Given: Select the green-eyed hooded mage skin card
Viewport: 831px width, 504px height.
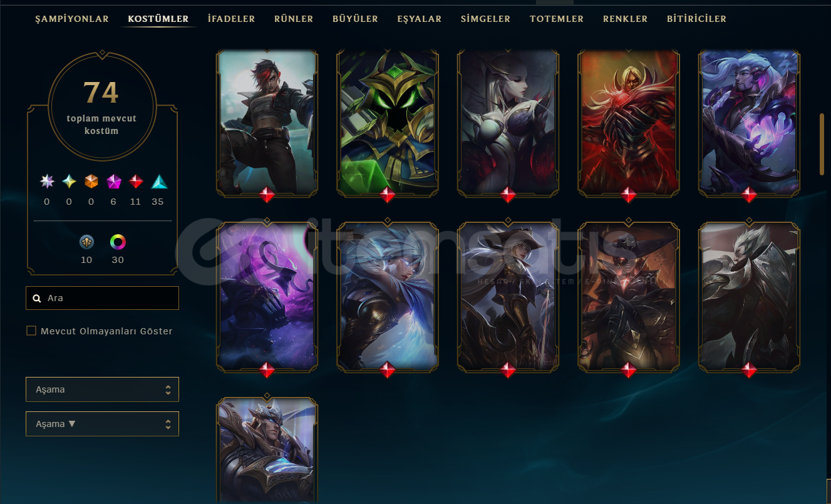Looking at the screenshot, I should pos(388,123).
